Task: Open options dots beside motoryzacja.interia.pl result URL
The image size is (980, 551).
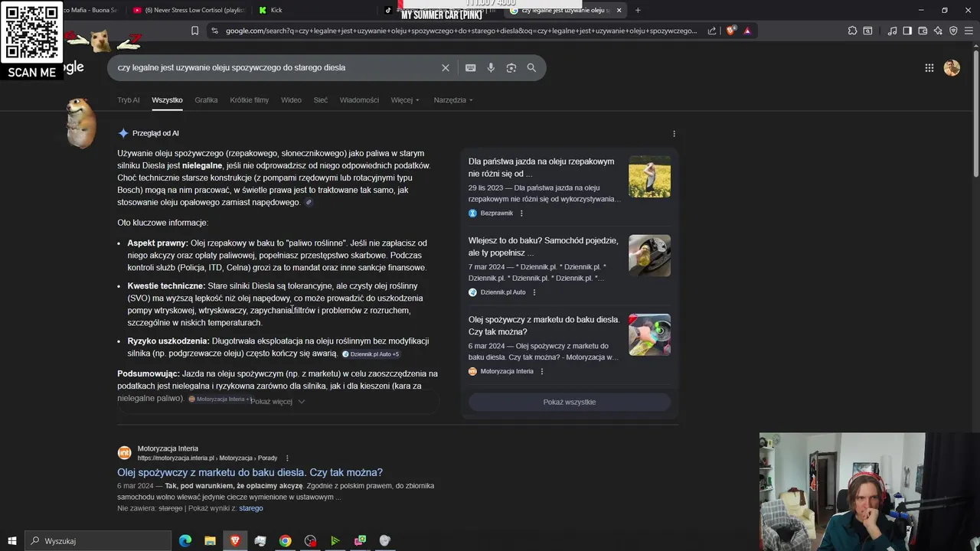Action: coord(287,458)
